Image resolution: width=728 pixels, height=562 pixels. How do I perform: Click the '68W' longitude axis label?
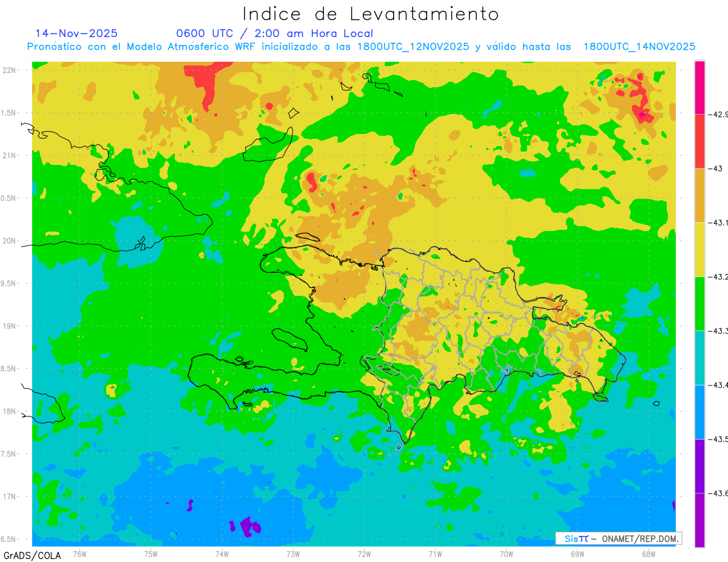point(649,554)
